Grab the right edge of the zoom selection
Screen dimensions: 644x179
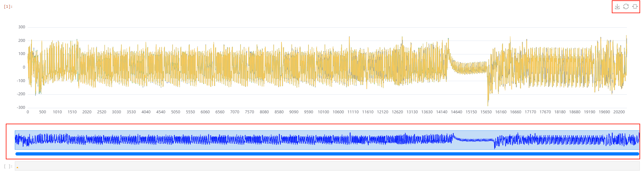[639, 140]
